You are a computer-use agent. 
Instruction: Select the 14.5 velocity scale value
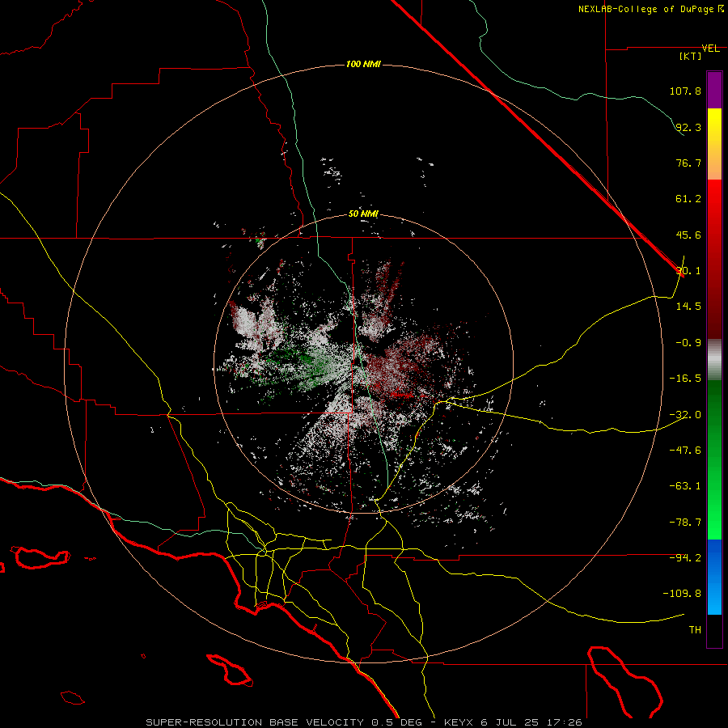tap(688, 307)
